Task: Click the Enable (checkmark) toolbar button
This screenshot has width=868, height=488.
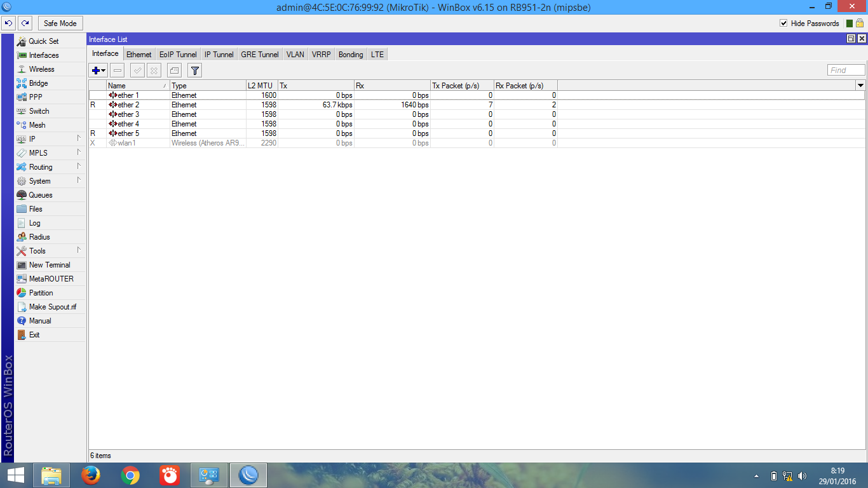Action: click(137, 71)
